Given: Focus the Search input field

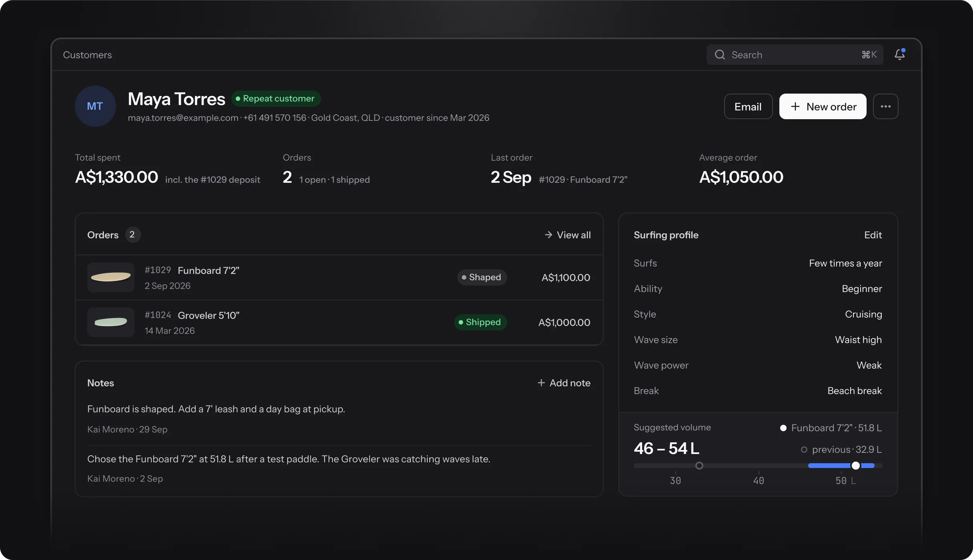Looking at the screenshot, I should (x=795, y=55).
